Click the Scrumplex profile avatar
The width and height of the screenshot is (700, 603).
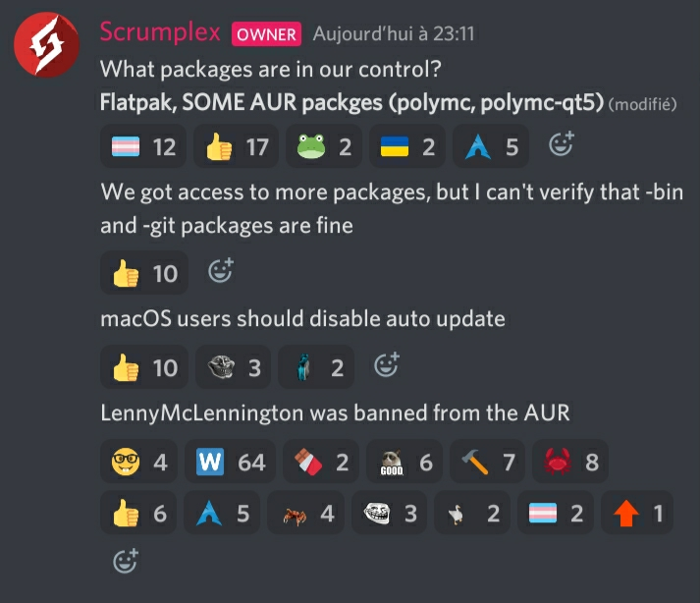coord(47,44)
